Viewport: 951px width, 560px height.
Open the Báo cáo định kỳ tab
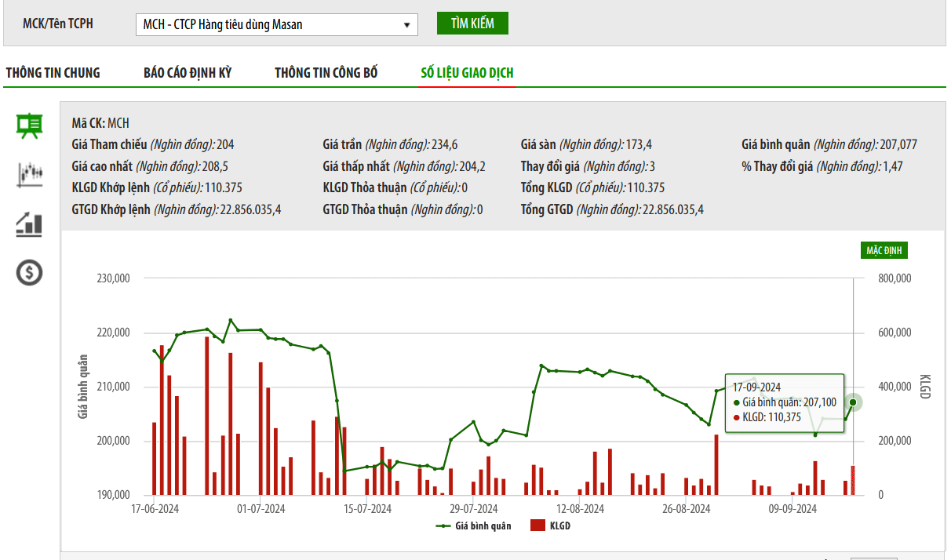(188, 73)
